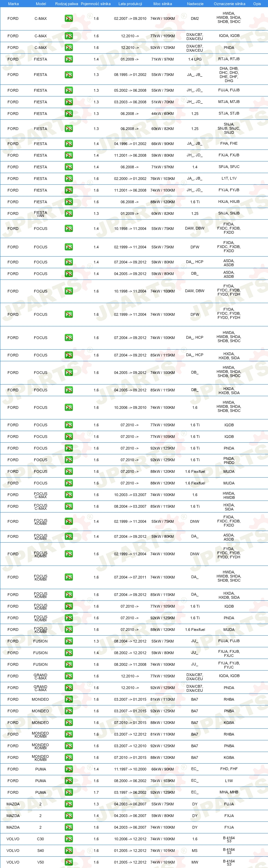Screen dimensions: 268x868
Task: Click the fuel icon in the PUMA FHD, FHF row
Action: click(x=69, y=769)
